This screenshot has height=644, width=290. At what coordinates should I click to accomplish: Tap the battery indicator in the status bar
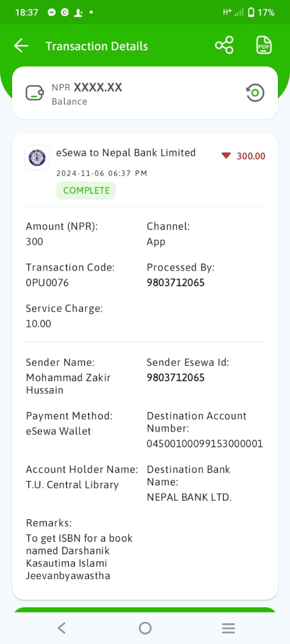[251, 12]
